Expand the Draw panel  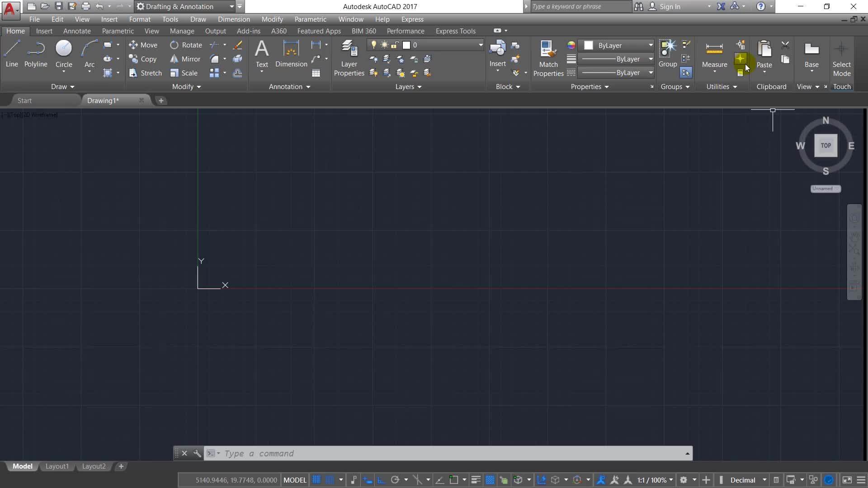pos(62,87)
